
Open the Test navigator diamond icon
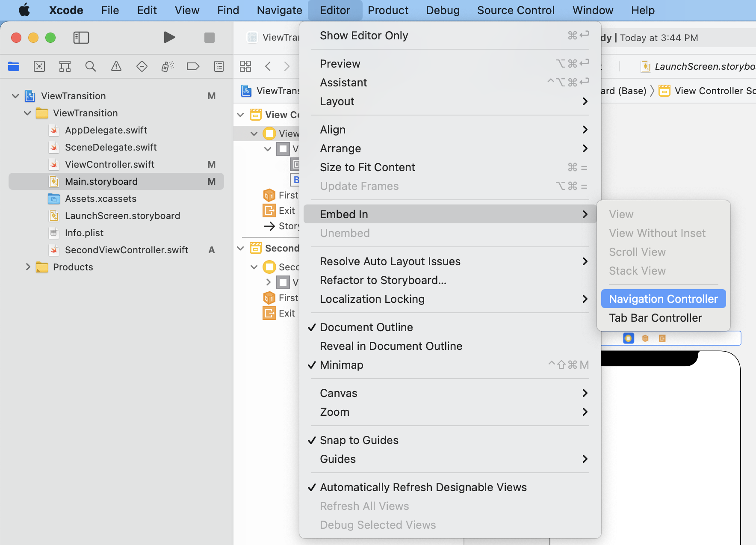point(142,66)
